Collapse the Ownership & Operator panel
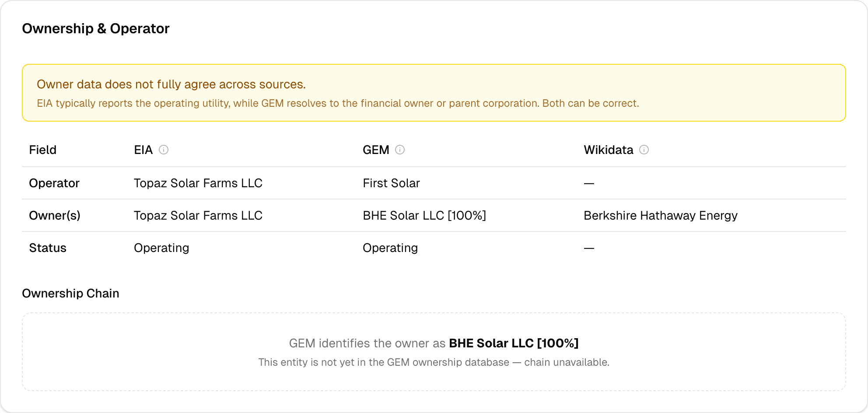The width and height of the screenshot is (868, 413). tap(96, 28)
